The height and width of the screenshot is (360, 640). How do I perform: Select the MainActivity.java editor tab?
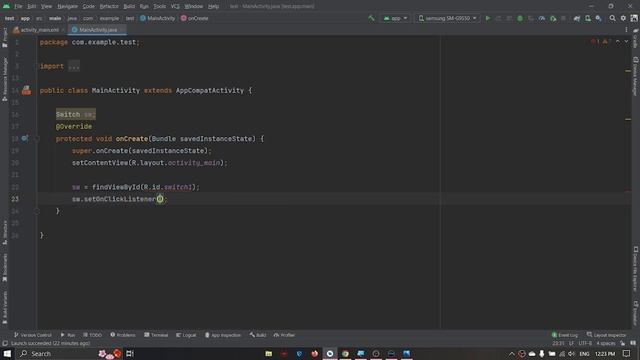[x=98, y=30]
